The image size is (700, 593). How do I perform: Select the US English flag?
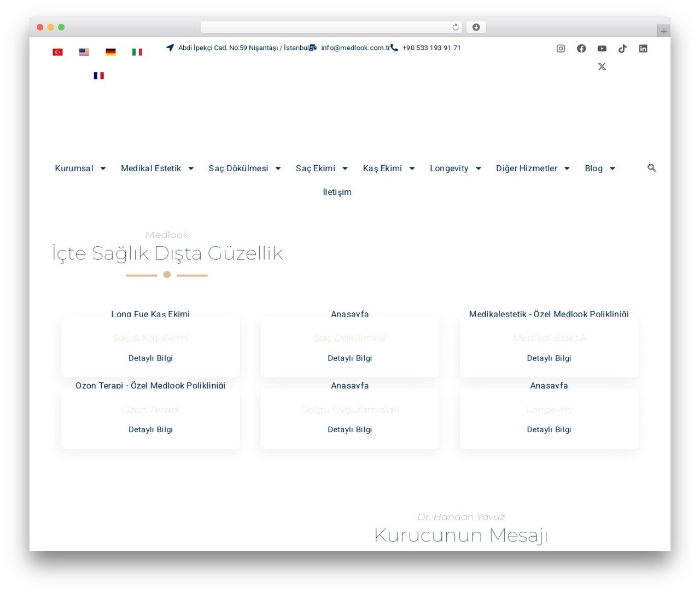point(84,52)
